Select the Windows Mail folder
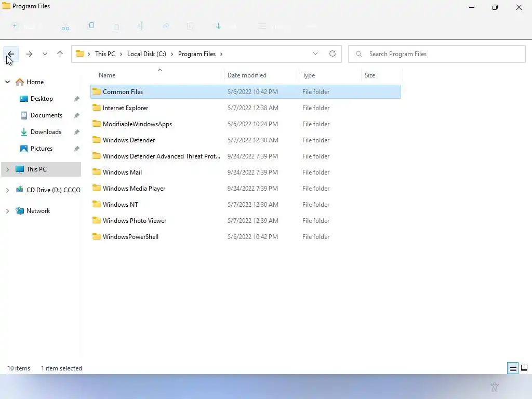The width and height of the screenshot is (532, 399). (246, 172)
